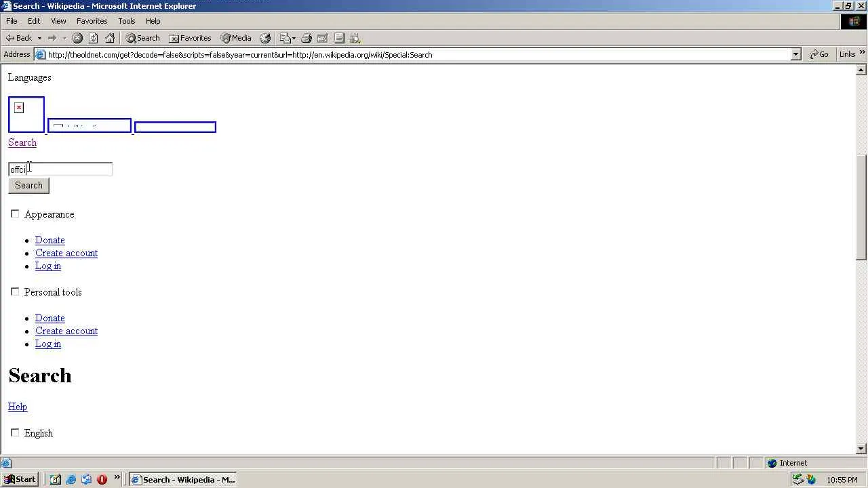The image size is (868, 488).
Task: Click the Go button next to address bar
Action: click(x=819, y=55)
